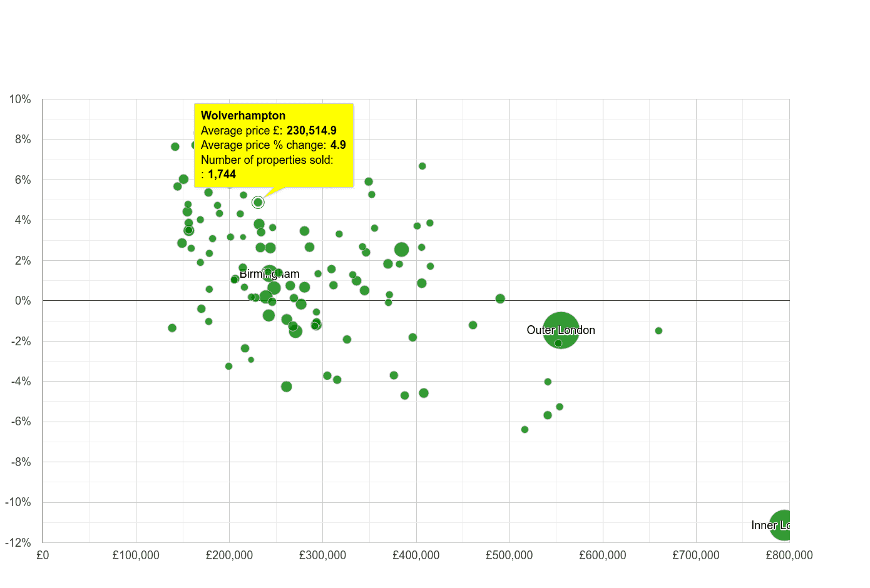The height and width of the screenshot is (588, 870).
Task: Select the lowest bubble near -6.4% change
Action: [x=525, y=430]
